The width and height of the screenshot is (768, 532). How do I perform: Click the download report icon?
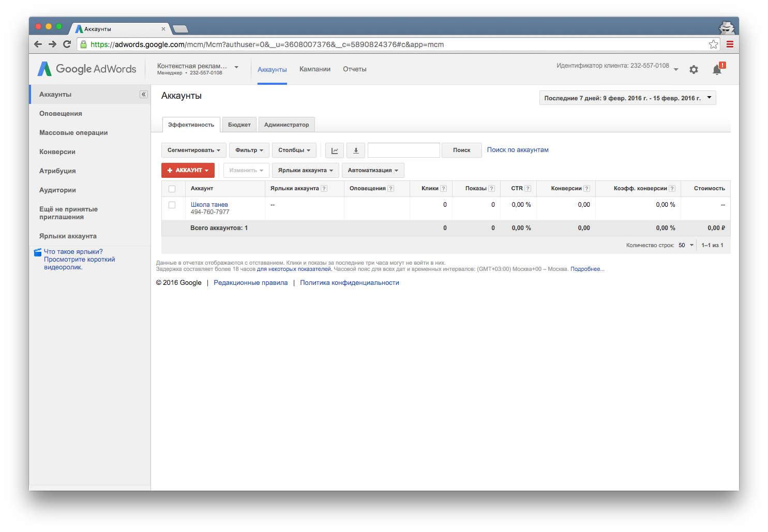(x=356, y=150)
